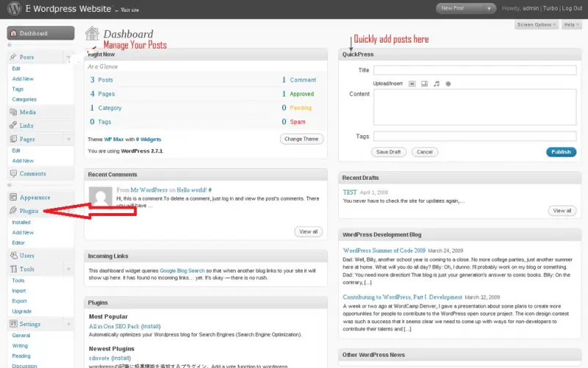The image size is (588, 368).
Task: Click Log Out link
Action: coord(572,8)
